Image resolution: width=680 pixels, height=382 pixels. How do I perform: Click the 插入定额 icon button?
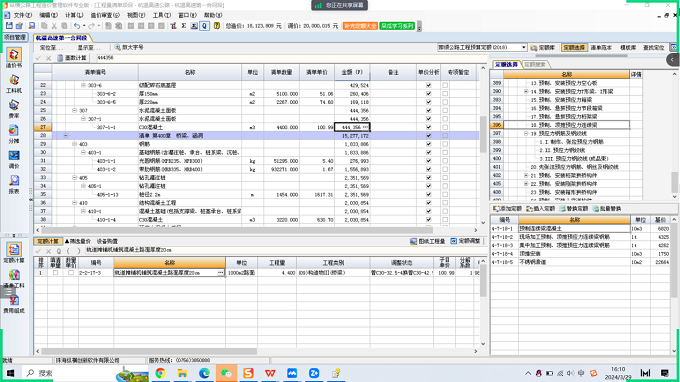(x=540, y=209)
